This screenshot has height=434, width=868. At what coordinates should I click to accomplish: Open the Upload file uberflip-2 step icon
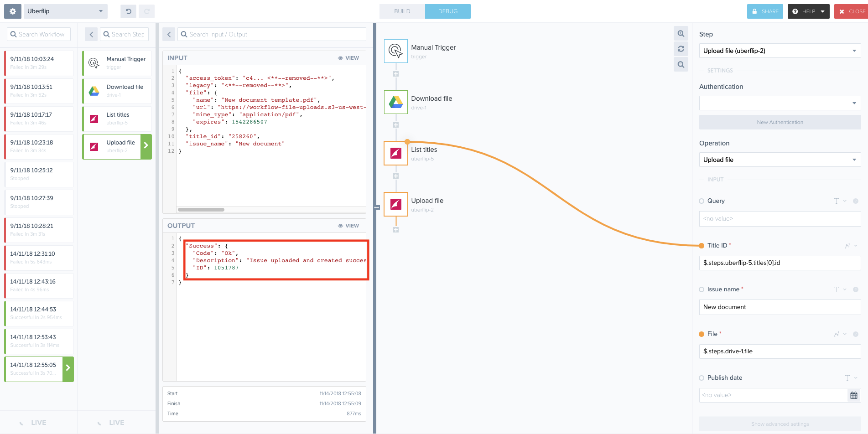(x=395, y=204)
